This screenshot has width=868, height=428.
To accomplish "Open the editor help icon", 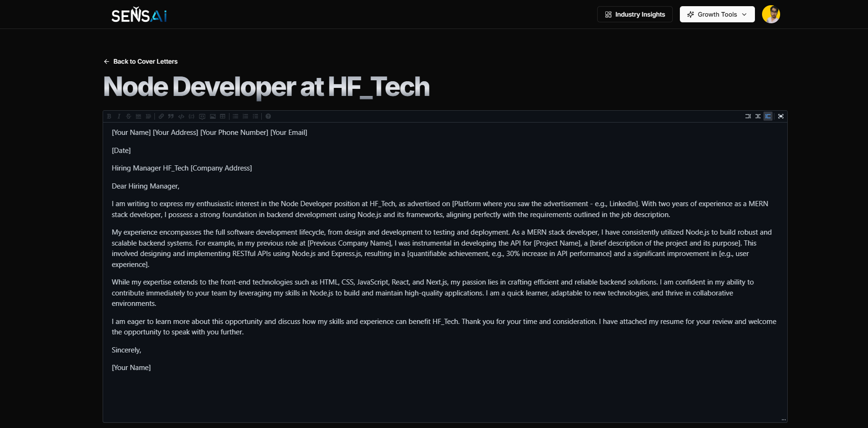I will pyautogui.click(x=268, y=116).
